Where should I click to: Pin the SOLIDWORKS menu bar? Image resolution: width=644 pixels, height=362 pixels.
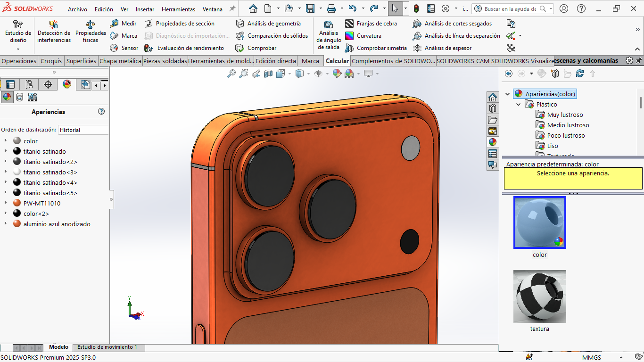click(232, 9)
